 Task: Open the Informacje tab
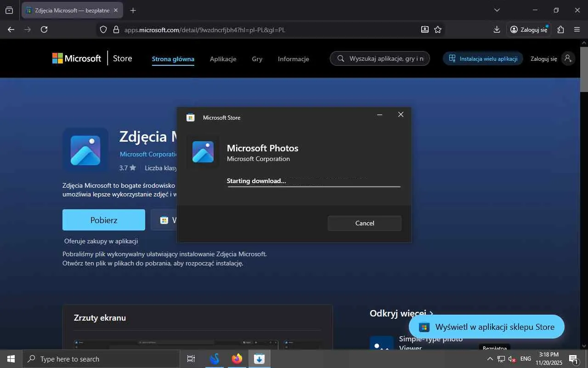[x=294, y=59]
